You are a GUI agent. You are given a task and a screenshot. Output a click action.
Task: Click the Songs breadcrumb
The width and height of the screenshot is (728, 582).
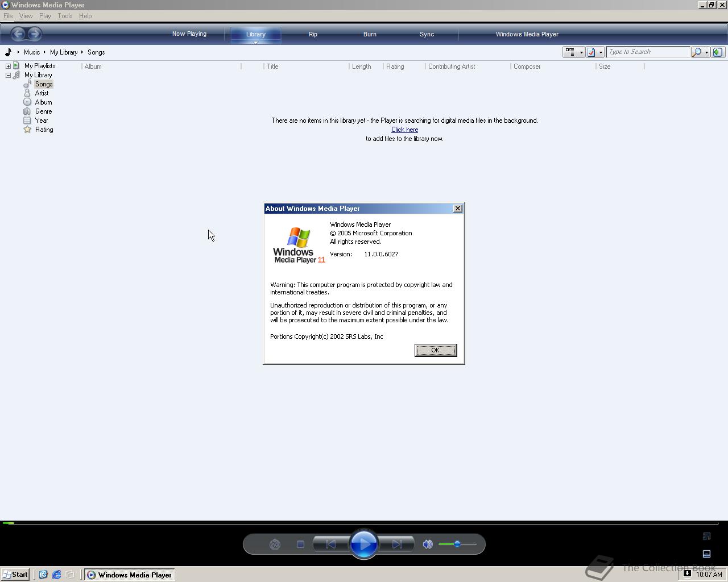click(x=96, y=52)
